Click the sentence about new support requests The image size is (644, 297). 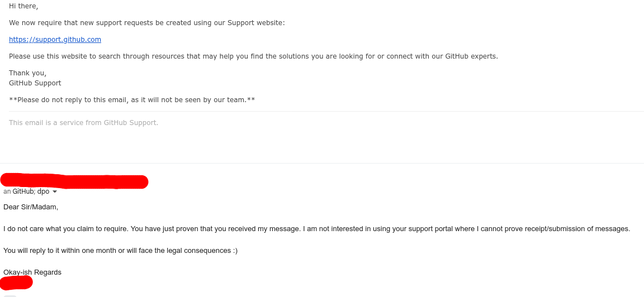pos(146,22)
